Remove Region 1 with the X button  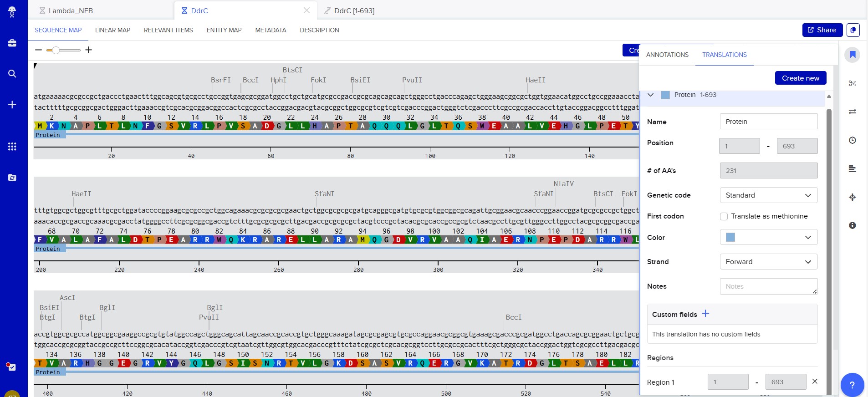[x=815, y=382]
